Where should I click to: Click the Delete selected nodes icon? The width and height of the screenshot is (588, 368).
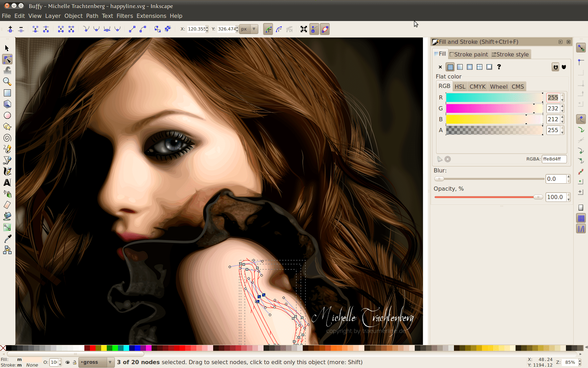click(x=21, y=29)
